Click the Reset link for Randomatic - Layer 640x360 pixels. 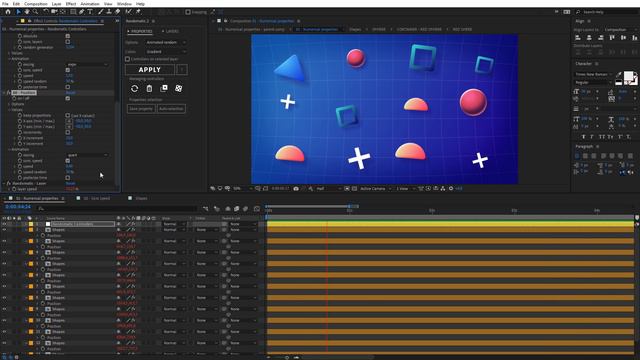71,183
